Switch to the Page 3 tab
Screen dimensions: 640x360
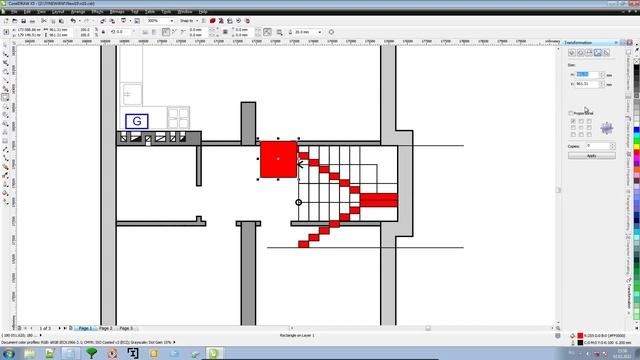click(126, 328)
